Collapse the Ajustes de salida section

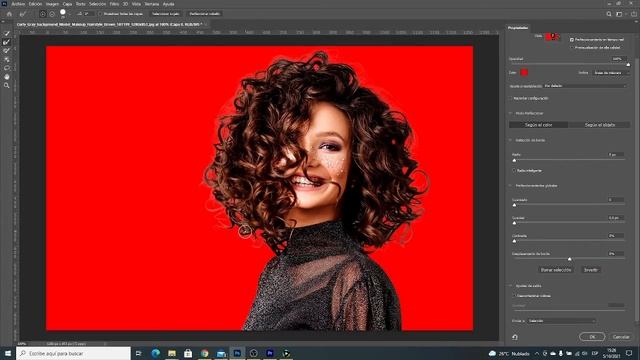[511, 286]
